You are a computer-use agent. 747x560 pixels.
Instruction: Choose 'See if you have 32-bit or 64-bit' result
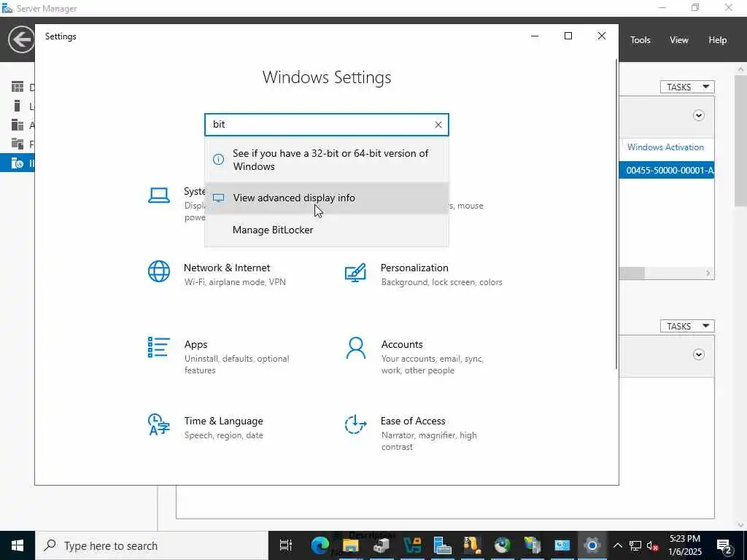tap(327, 160)
